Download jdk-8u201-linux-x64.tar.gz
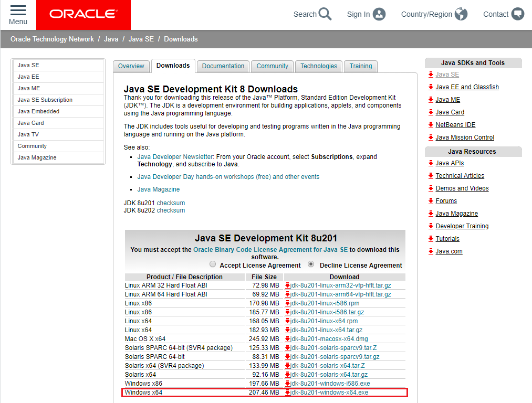Screen dimensions: 532x403 [x=326, y=330]
